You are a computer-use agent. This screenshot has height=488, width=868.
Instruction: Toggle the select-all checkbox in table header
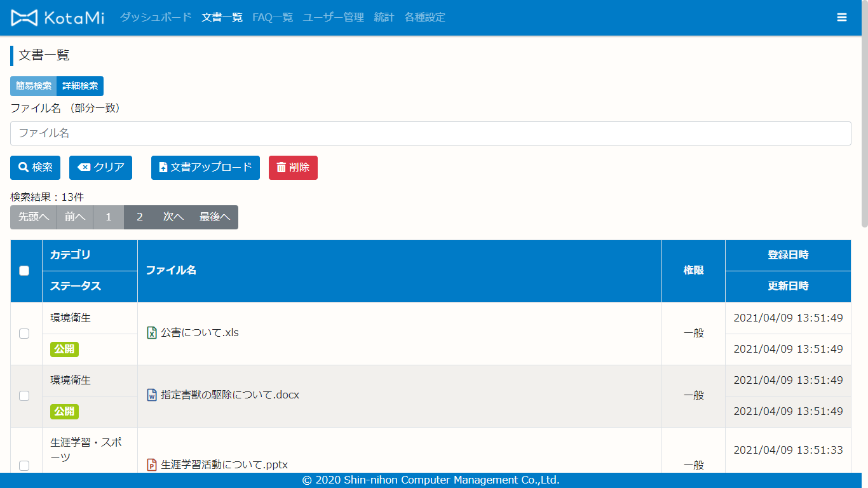pyautogui.click(x=24, y=271)
